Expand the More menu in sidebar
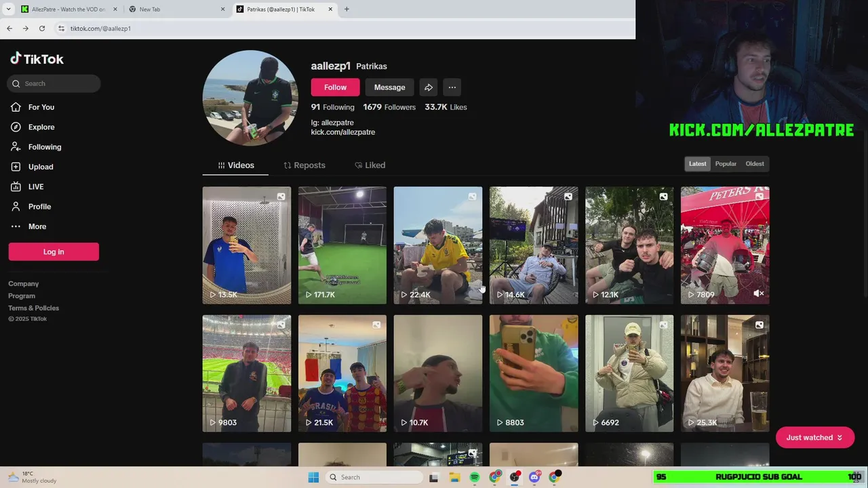The width and height of the screenshot is (868, 488). 37,226
